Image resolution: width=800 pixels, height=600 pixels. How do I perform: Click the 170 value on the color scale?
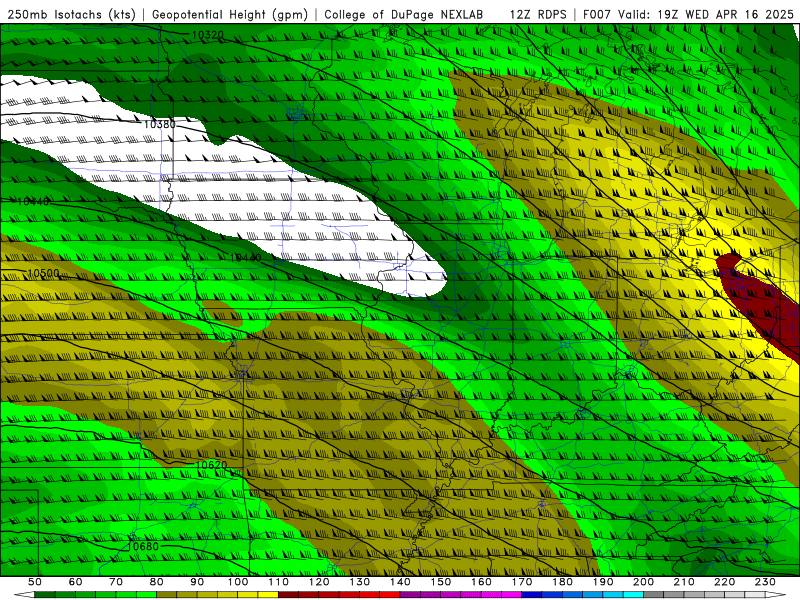click(x=522, y=582)
